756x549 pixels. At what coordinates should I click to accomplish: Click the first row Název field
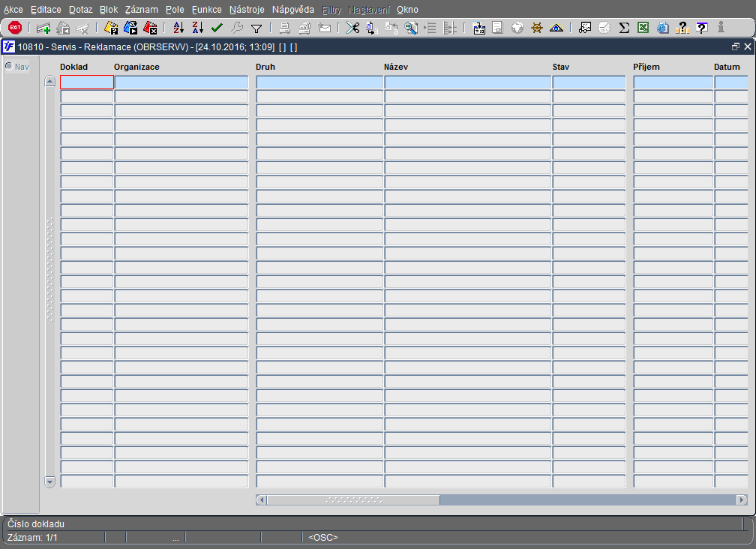(x=468, y=82)
